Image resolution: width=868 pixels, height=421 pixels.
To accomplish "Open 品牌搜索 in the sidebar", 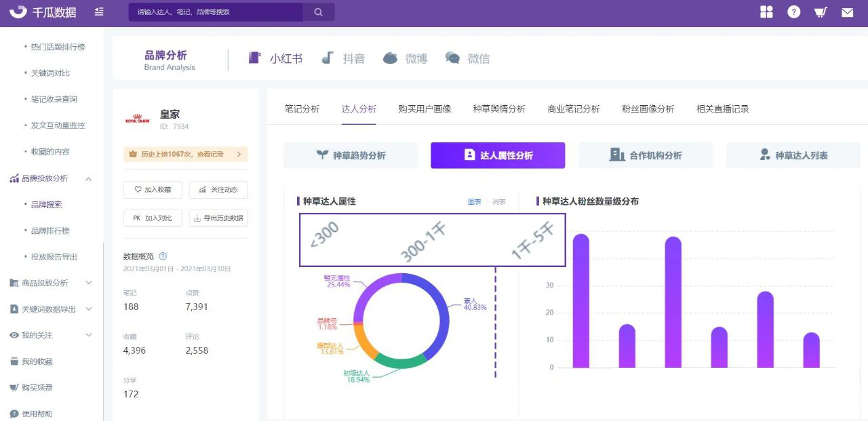I will coord(46,204).
